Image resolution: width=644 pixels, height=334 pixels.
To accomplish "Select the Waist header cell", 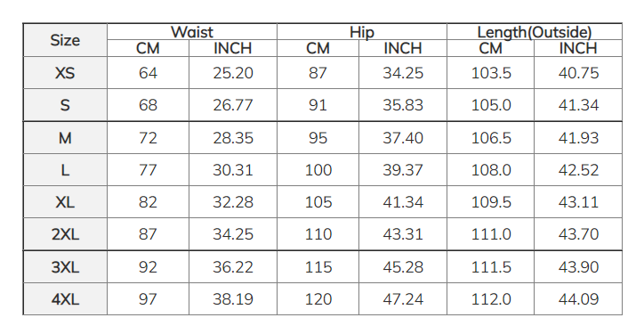I will 192,32.
